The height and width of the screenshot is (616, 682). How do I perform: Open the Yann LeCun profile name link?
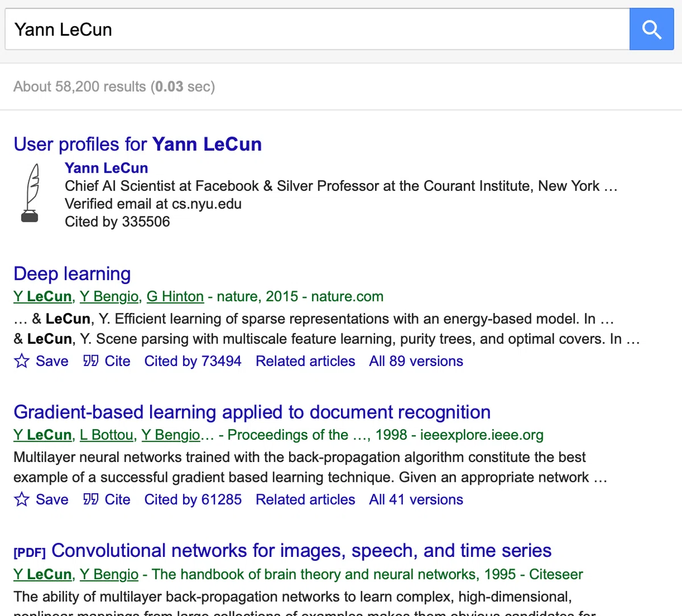(106, 168)
